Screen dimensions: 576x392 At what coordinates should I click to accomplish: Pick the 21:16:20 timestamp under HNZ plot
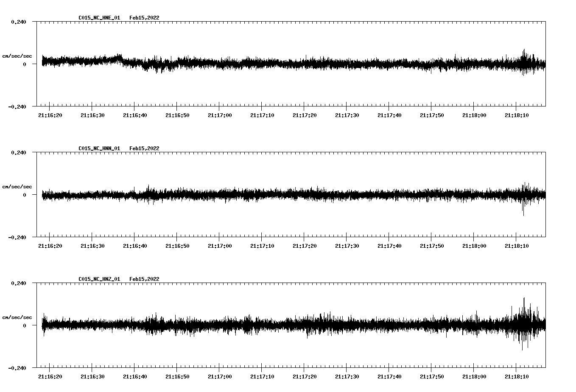[x=50, y=377]
